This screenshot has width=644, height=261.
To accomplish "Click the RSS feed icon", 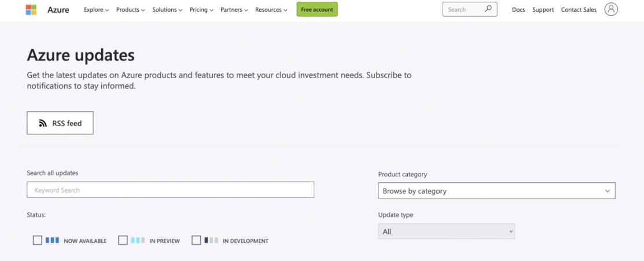I will (x=43, y=123).
